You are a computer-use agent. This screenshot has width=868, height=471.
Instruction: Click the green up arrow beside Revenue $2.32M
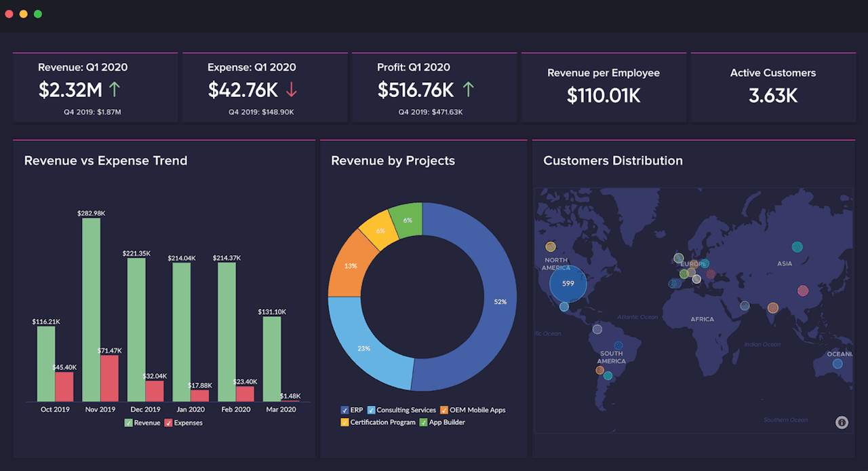[115, 89]
